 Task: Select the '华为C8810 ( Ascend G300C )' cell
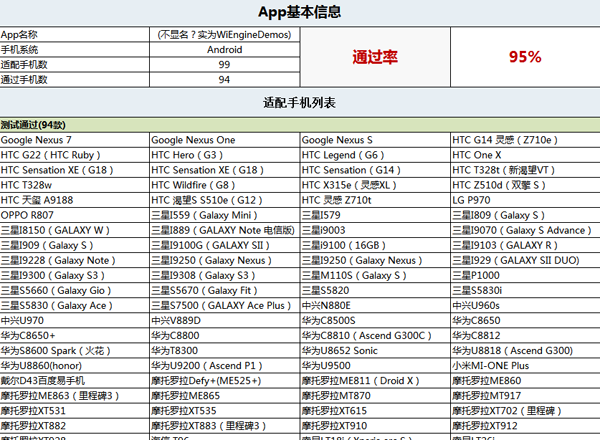click(375, 336)
